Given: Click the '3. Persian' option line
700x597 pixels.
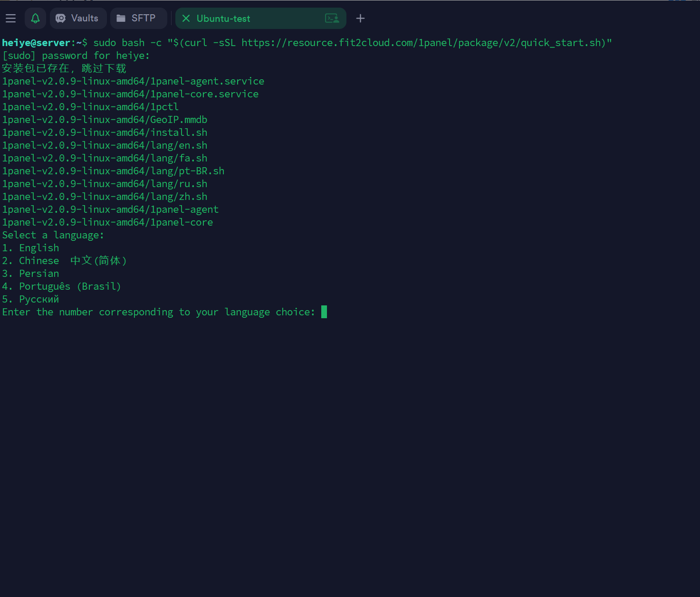Looking at the screenshot, I should coord(31,274).
